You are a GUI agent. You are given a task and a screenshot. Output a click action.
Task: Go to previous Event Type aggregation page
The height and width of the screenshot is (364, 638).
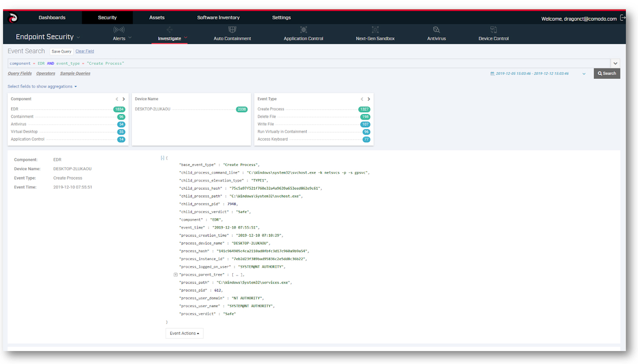point(362,99)
